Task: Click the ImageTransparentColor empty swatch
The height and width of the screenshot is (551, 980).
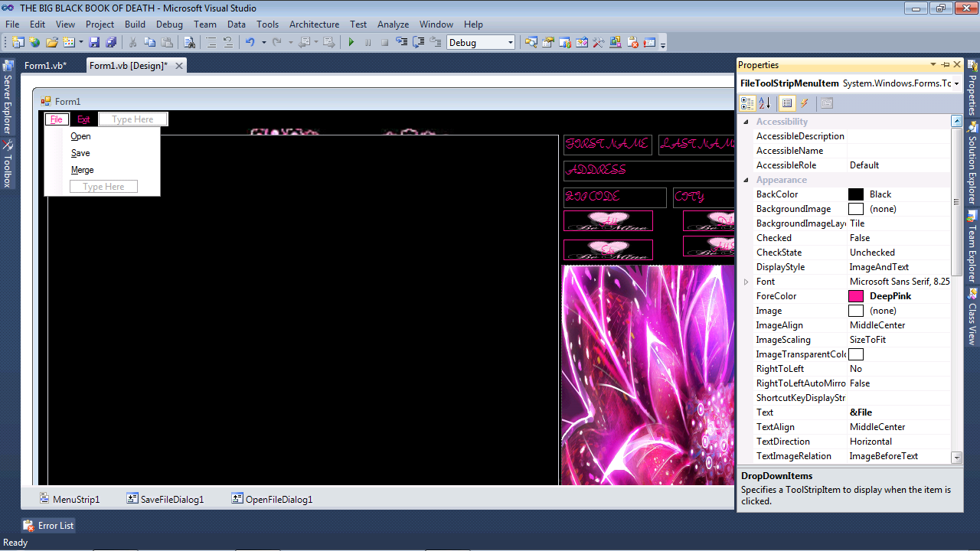Action: tap(856, 354)
